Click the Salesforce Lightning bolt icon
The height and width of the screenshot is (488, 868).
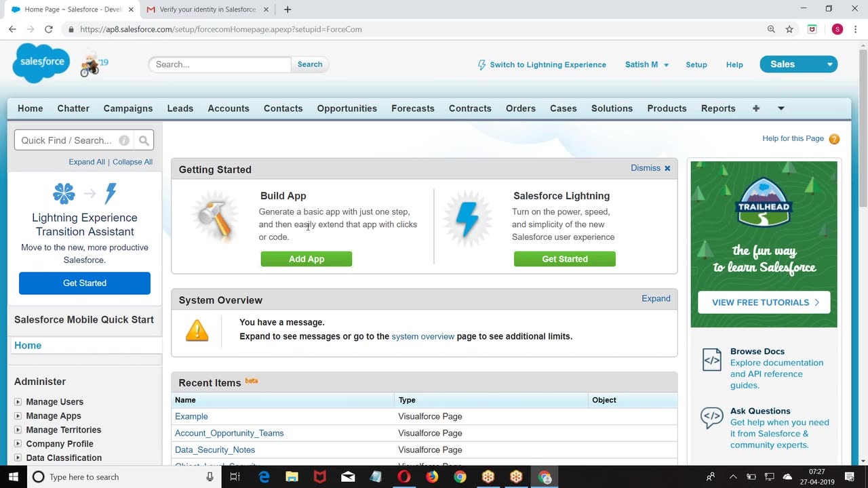pyautogui.click(x=467, y=218)
